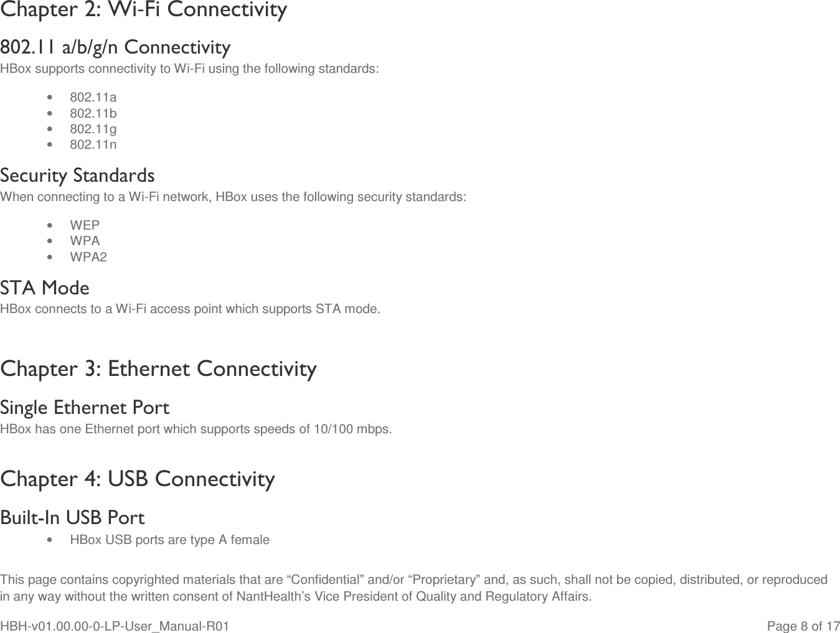The height and width of the screenshot is (633, 840).
Task: Select the Single Ethernet Port subheading
Action: pyautogui.click(x=85, y=408)
